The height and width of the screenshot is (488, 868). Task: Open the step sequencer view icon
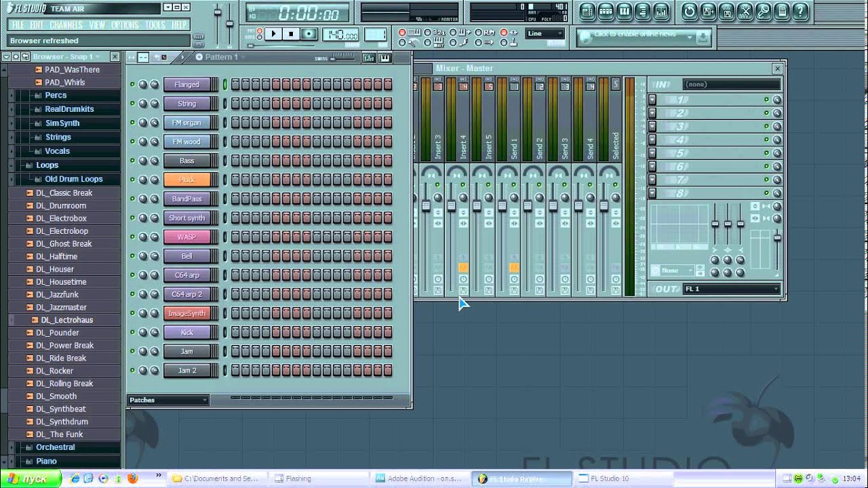[x=606, y=11]
